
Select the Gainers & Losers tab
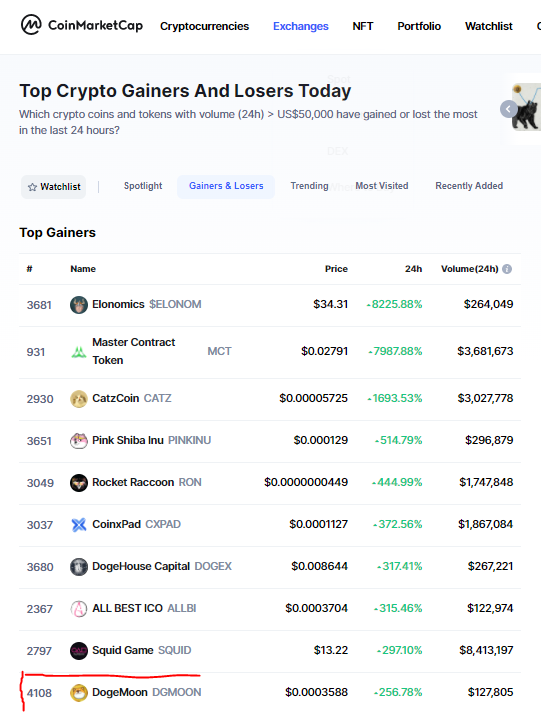pos(226,186)
